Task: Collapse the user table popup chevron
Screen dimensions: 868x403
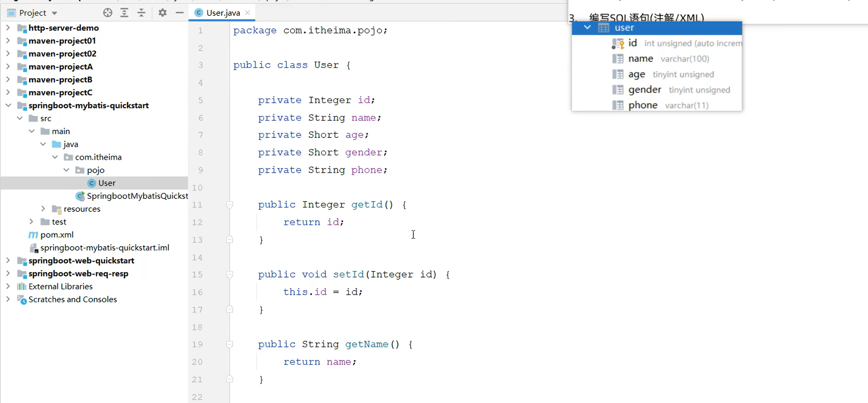Action: coord(587,27)
